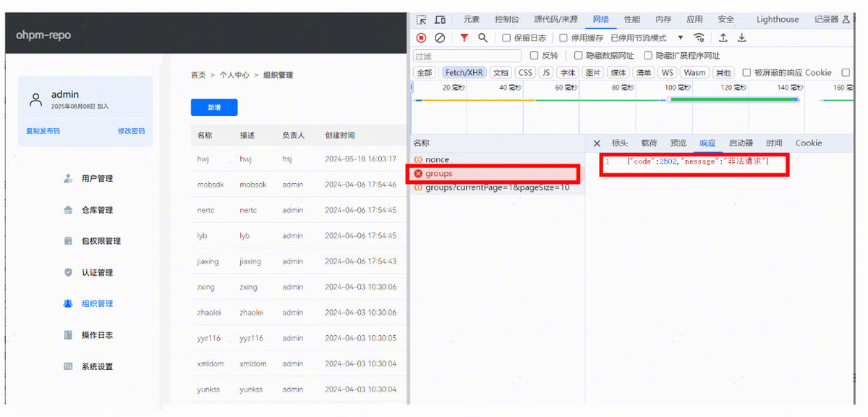868x417 pixels.
Task: Open the 已停用节流模式 throttling dropdown
Action: (646, 38)
